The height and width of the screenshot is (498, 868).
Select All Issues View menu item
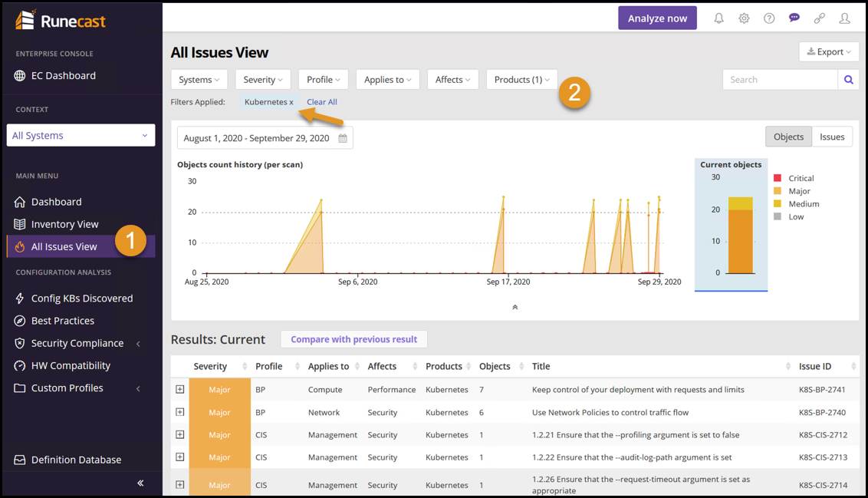coord(81,246)
